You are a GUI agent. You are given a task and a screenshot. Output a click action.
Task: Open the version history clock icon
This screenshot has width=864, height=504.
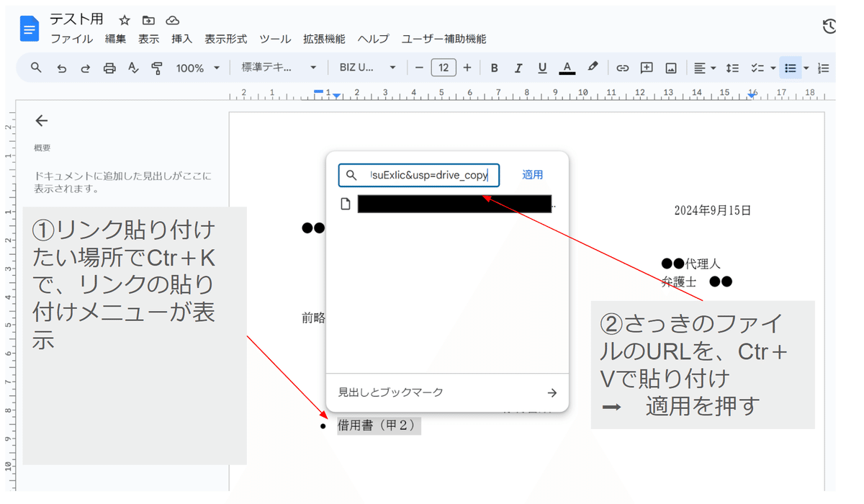click(x=829, y=27)
